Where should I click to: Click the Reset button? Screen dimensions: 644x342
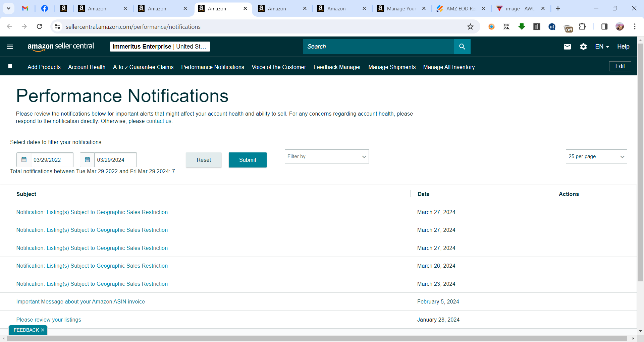pos(204,160)
